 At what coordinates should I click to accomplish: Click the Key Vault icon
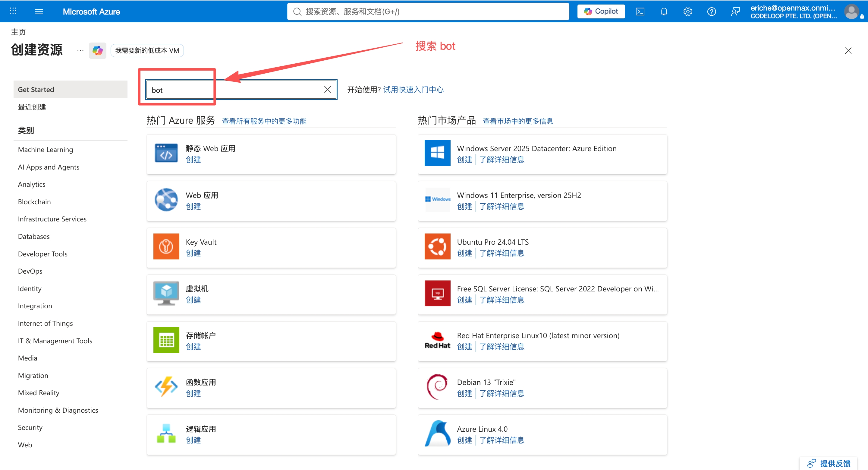tap(166, 246)
